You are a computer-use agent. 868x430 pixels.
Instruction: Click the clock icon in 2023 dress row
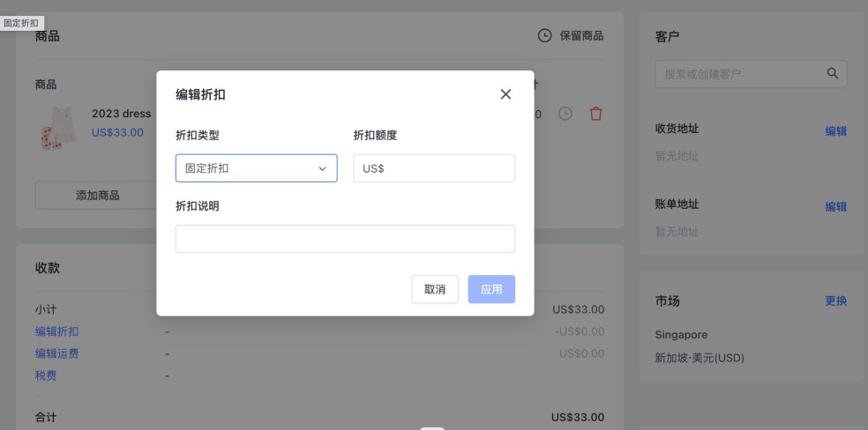565,114
